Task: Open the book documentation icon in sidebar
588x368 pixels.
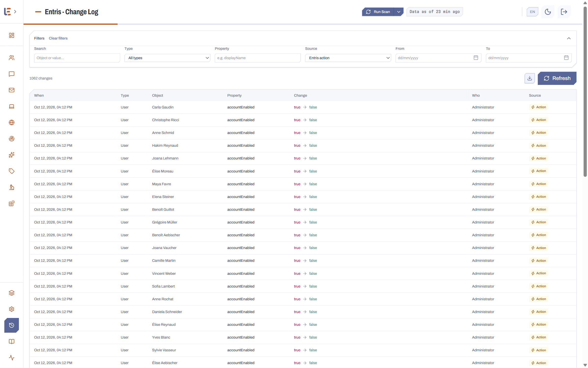Action: (x=12, y=342)
